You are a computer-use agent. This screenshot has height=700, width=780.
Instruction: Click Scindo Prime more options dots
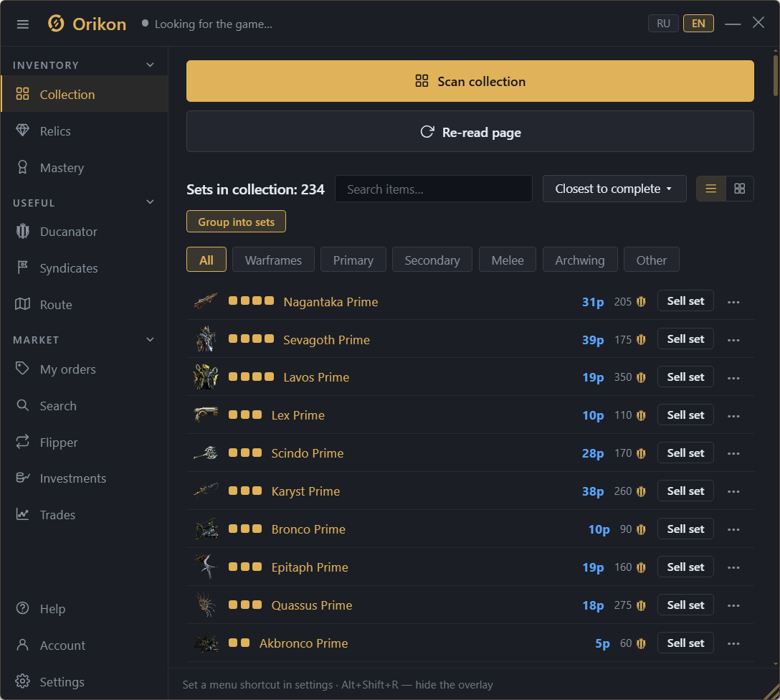click(733, 453)
